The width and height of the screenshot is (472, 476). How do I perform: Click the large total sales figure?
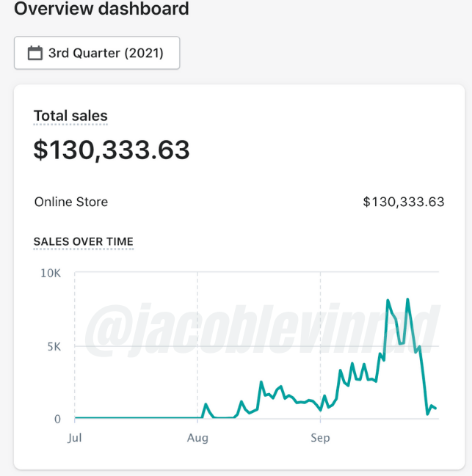[x=112, y=150]
